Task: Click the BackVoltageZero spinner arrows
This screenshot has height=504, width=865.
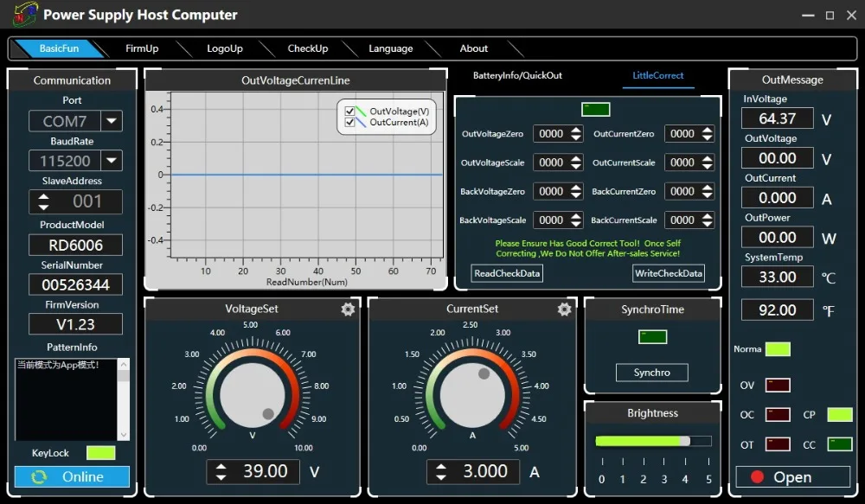Action: click(576, 191)
